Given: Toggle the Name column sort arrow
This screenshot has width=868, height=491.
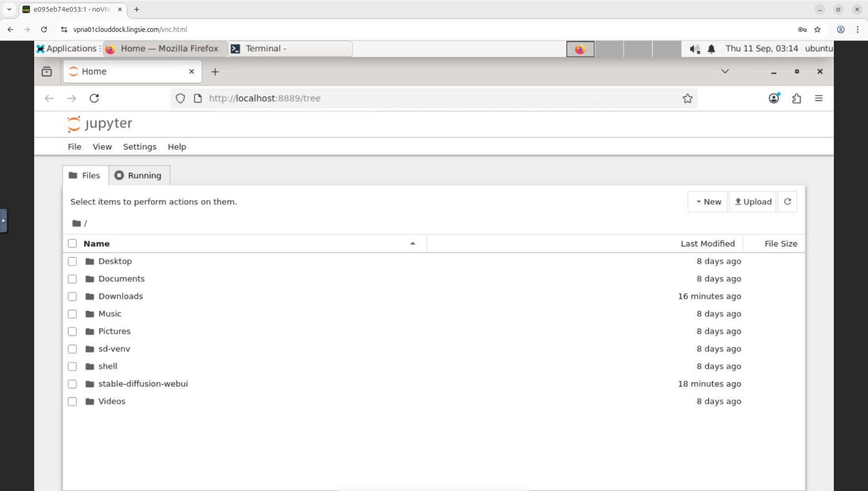Looking at the screenshot, I should coord(412,243).
